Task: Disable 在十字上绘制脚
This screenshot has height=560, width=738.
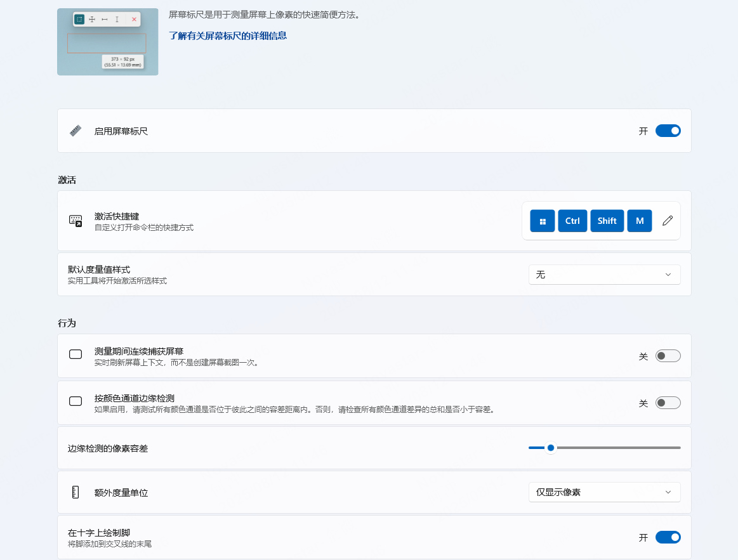Action: click(668, 537)
